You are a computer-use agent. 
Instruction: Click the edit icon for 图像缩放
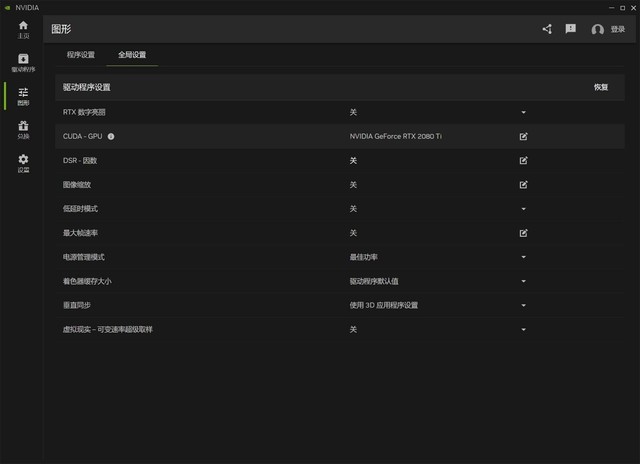click(x=523, y=185)
